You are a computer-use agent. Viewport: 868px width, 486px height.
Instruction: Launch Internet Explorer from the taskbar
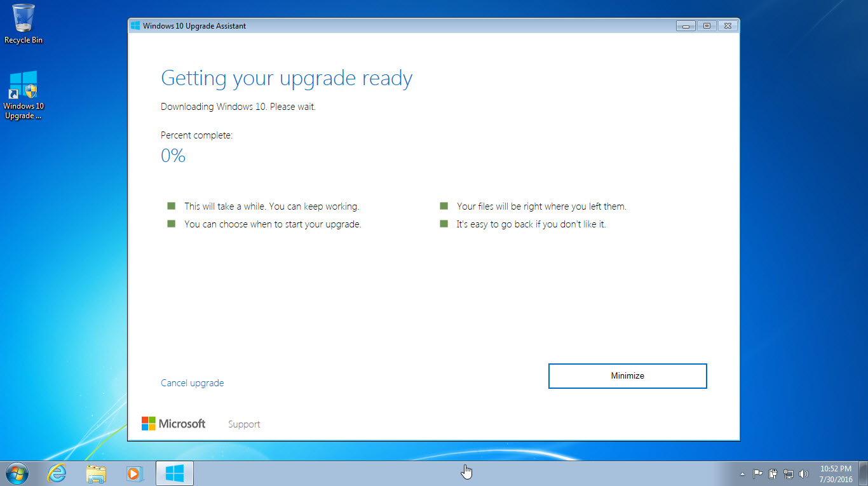tap(57, 473)
